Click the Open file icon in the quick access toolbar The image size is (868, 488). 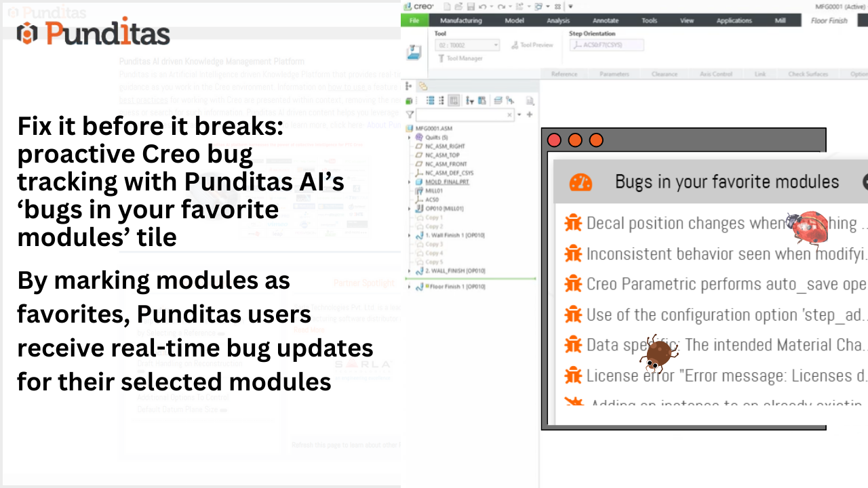click(459, 6)
